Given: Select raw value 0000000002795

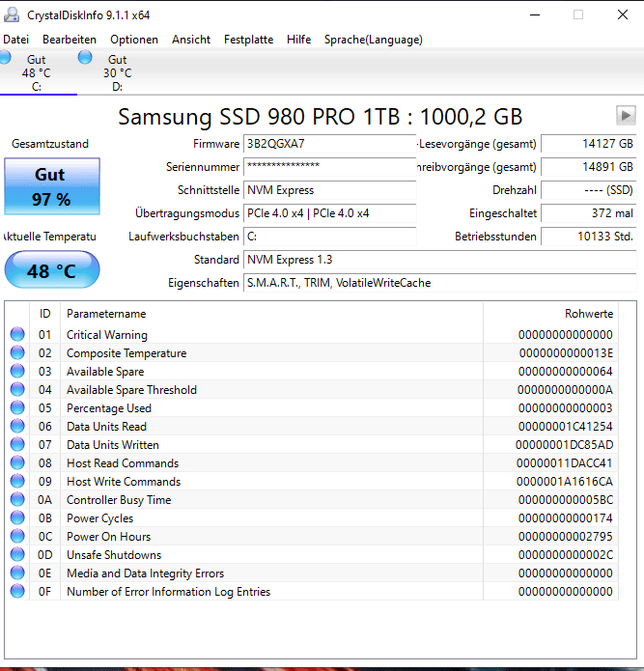Looking at the screenshot, I should click(565, 537).
